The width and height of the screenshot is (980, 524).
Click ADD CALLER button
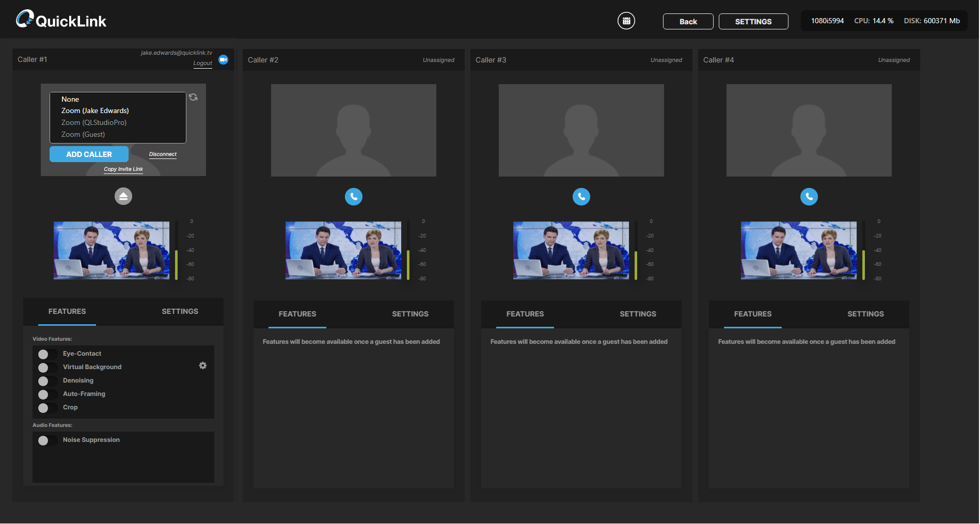coord(89,154)
